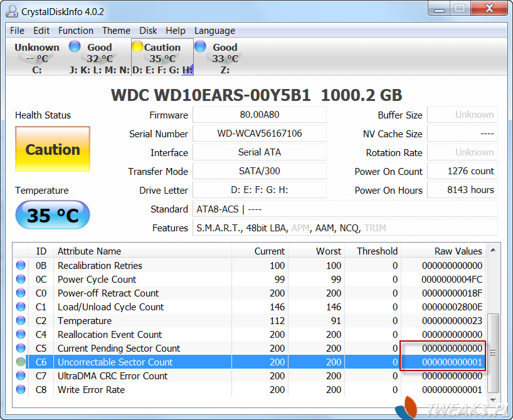Open the Function menu
The height and width of the screenshot is (420, 513).
point(76,31)
